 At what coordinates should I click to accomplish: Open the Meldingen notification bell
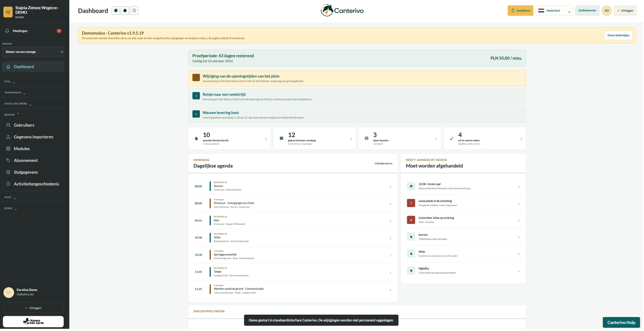coord(7,31)
